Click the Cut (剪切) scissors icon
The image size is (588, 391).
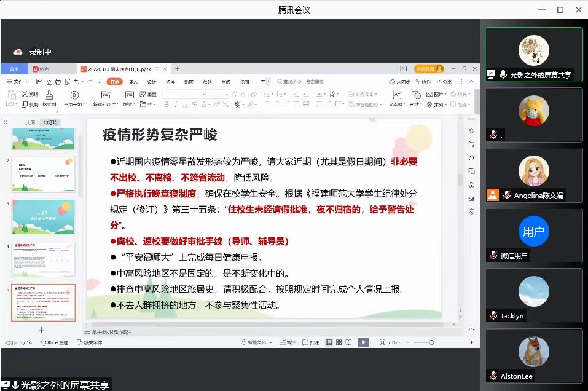click(28, 94)
